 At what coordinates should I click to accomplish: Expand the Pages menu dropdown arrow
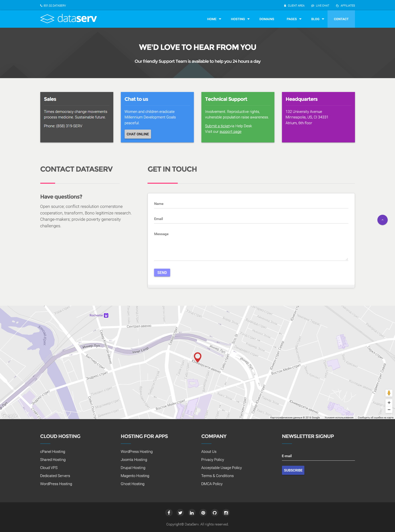(300, 19)
